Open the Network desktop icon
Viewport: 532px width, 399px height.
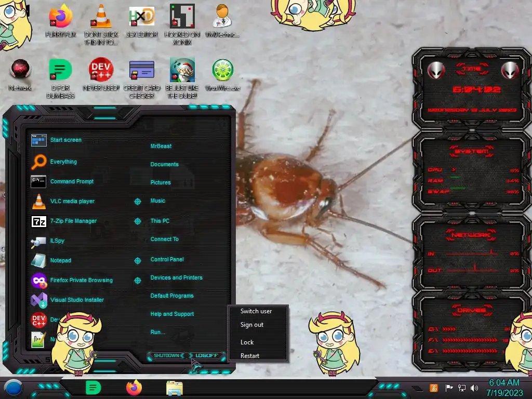(20, 75)
